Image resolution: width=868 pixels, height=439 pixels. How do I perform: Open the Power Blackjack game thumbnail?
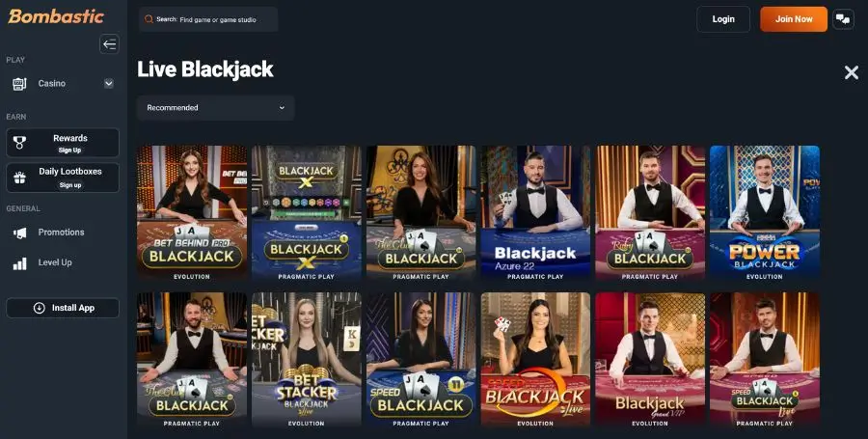coord(765,213)
